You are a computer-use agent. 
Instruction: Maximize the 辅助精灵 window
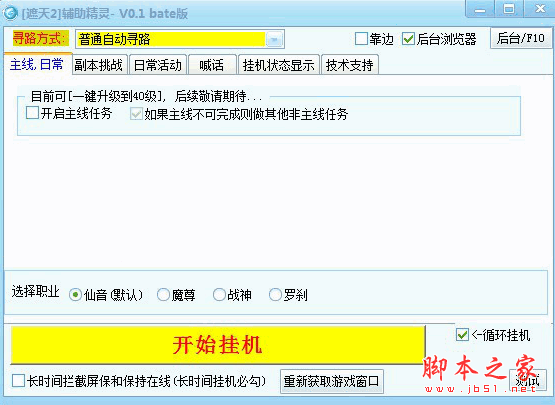[509, 10]
